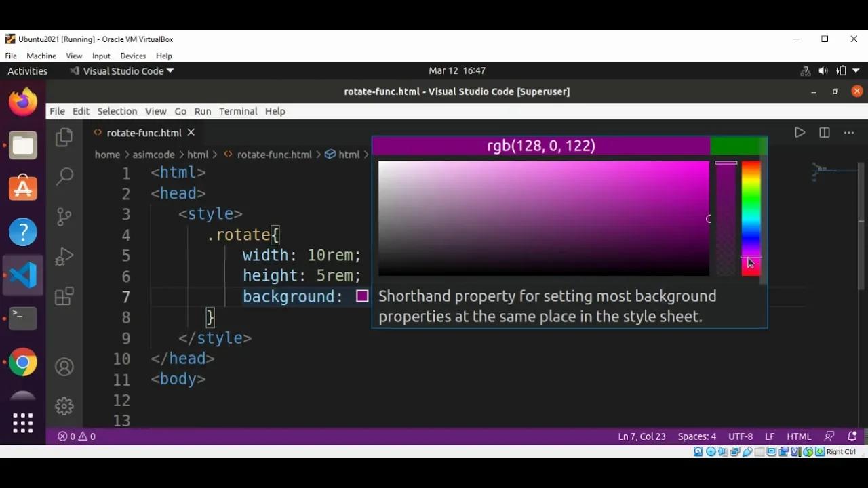The image size is (868, 488).
Task: Open notifications from the bell icon
Action: [852, 436]
